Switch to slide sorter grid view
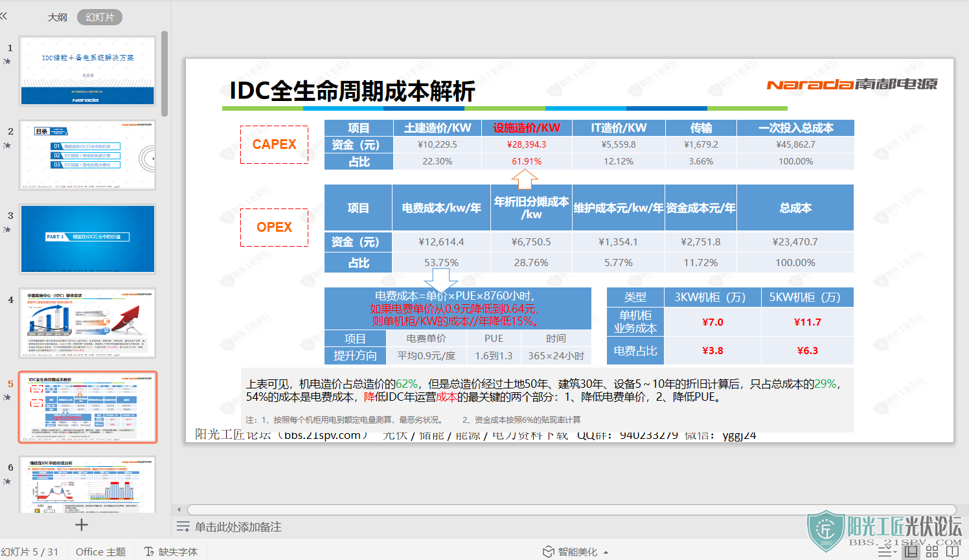The height and width of the screenshot is (560, 969). (932, 552)
